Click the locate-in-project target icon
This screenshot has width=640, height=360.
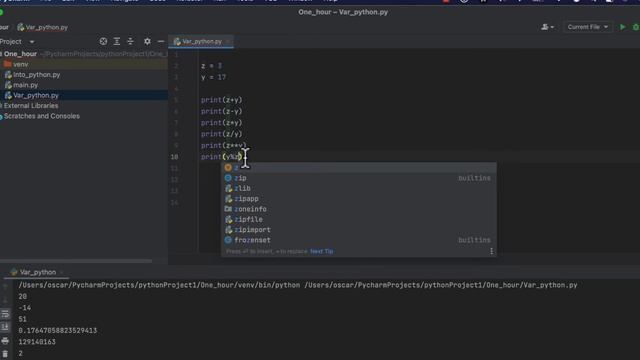[103, 41]
